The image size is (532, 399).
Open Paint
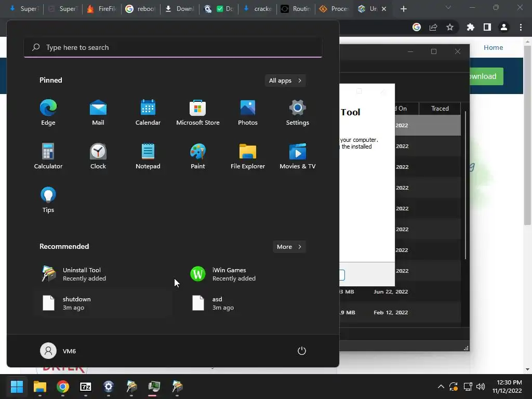click(x=198, y=156)
